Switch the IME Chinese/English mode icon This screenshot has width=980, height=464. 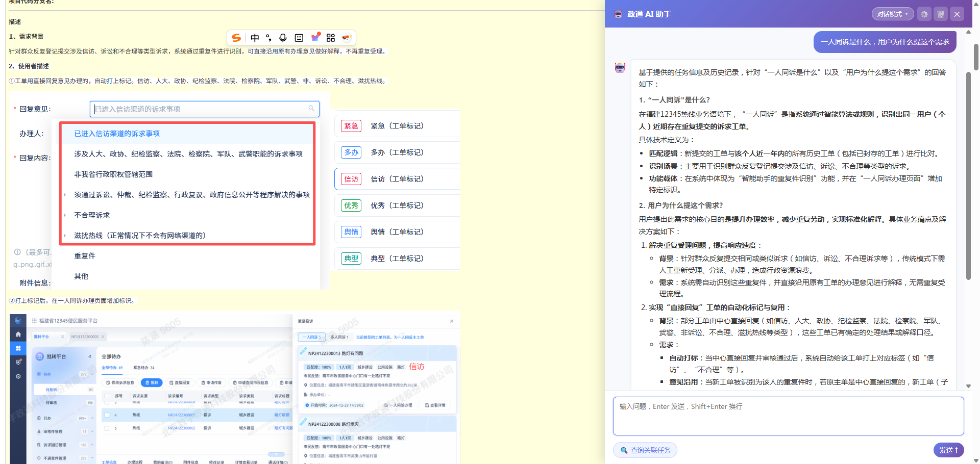pyautogui.click(x=255, y=38)
